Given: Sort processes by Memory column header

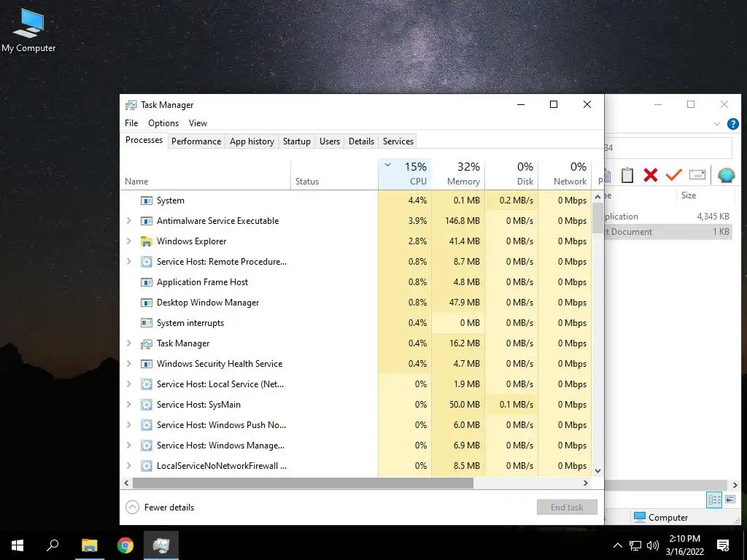Looking at the screenshot, I should pyautogui.click(x=458, y=174).
